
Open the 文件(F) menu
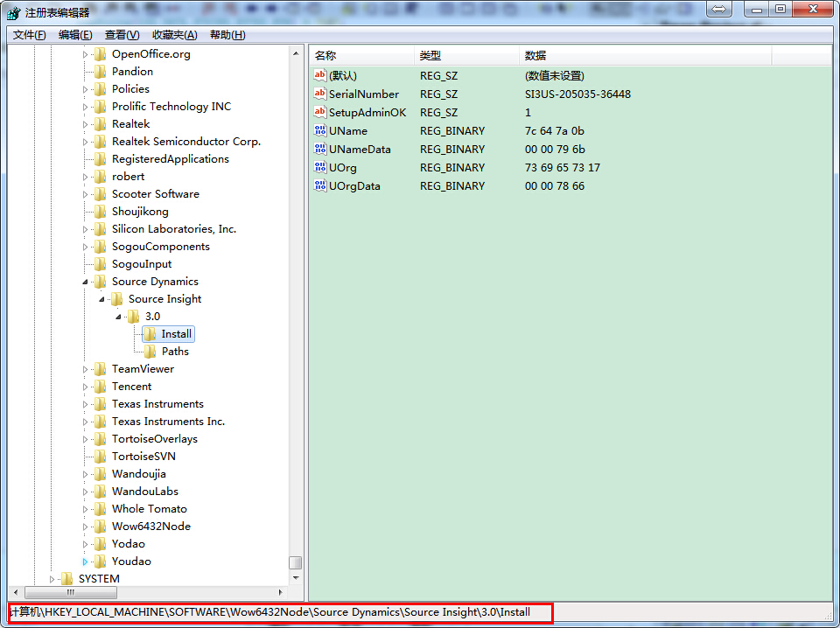pos(30,35)
